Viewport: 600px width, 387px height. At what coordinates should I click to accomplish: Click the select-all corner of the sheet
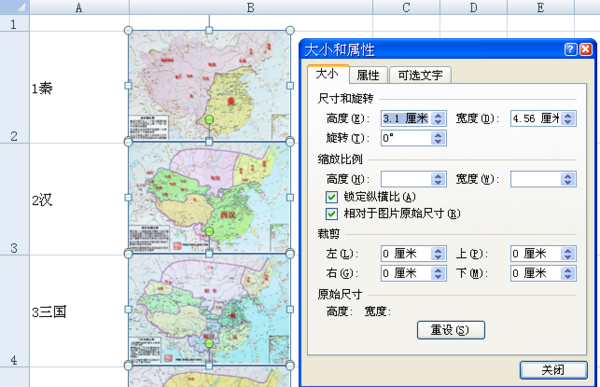[14, 7]
